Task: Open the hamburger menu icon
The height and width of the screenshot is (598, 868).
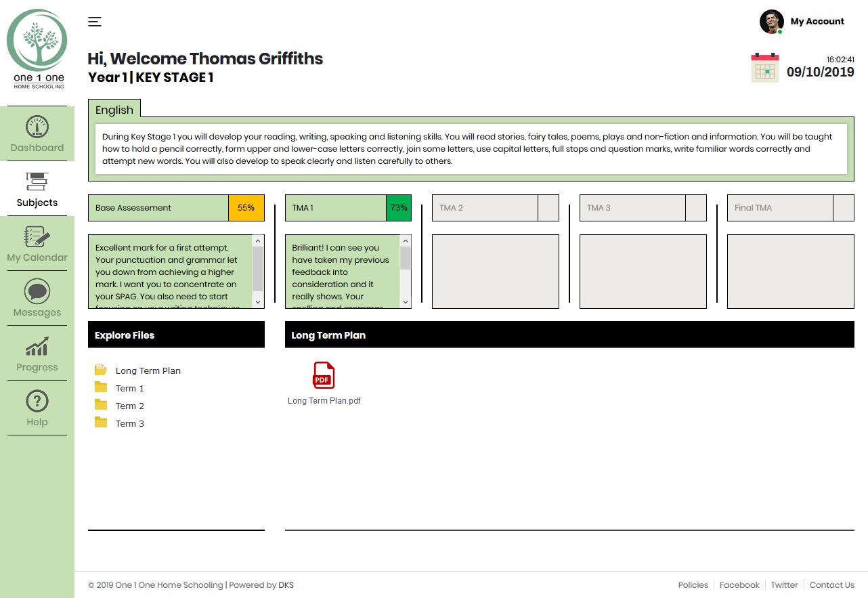Action: tap(95, 22)
